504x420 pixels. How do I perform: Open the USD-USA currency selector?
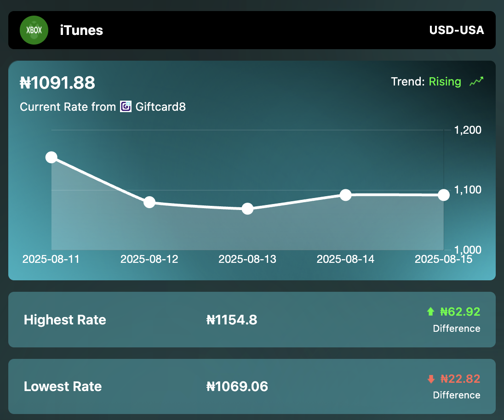pos(457,30)
